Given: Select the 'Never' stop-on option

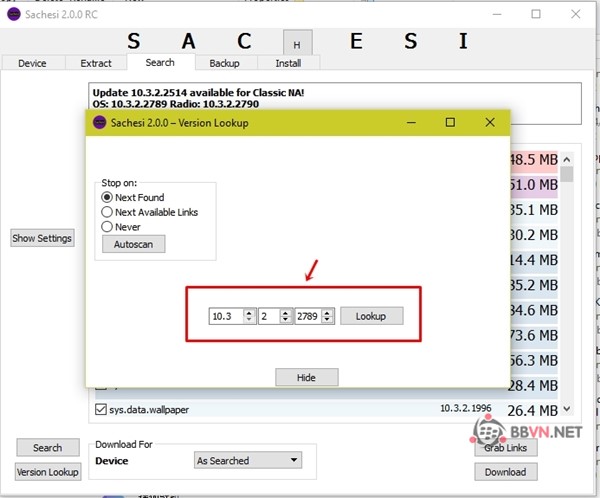Looking at the screenshot, I should coord(107,227).
